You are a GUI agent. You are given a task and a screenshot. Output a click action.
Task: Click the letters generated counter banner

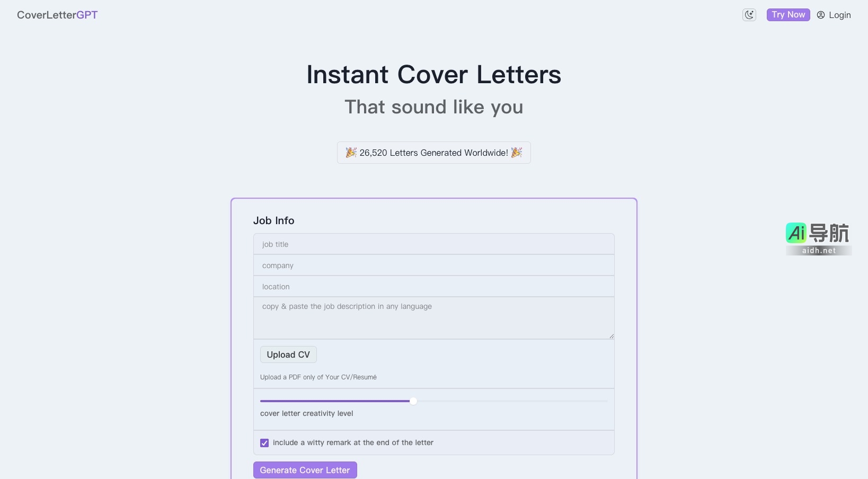(x=433, y=153)
